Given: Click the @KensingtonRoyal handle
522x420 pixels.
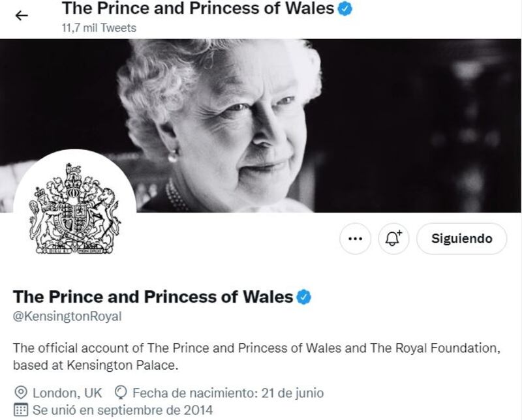Looking at the screenshot, I should click(x=67, y=316).
